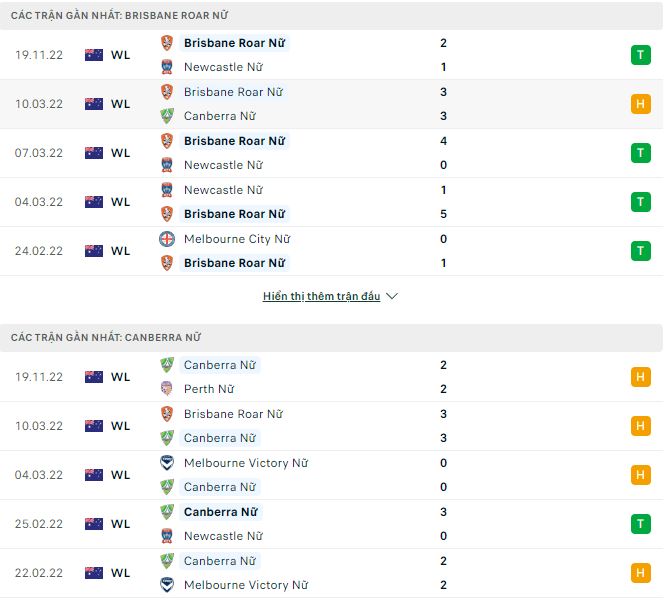The height and width of the screenshot is (600, 671).
Task: Open Brisbane Roar Nữ in the 04.03.22 match
Action: tap(235, 214)
